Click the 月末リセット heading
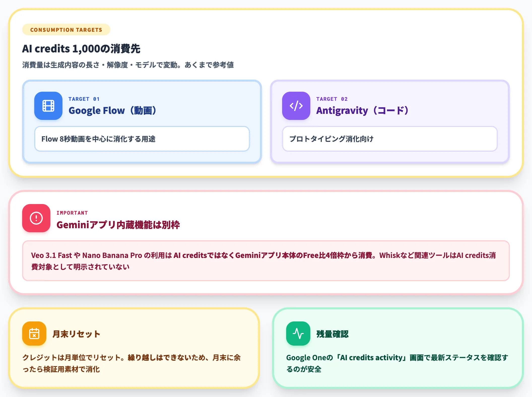 tap(76, 334)
